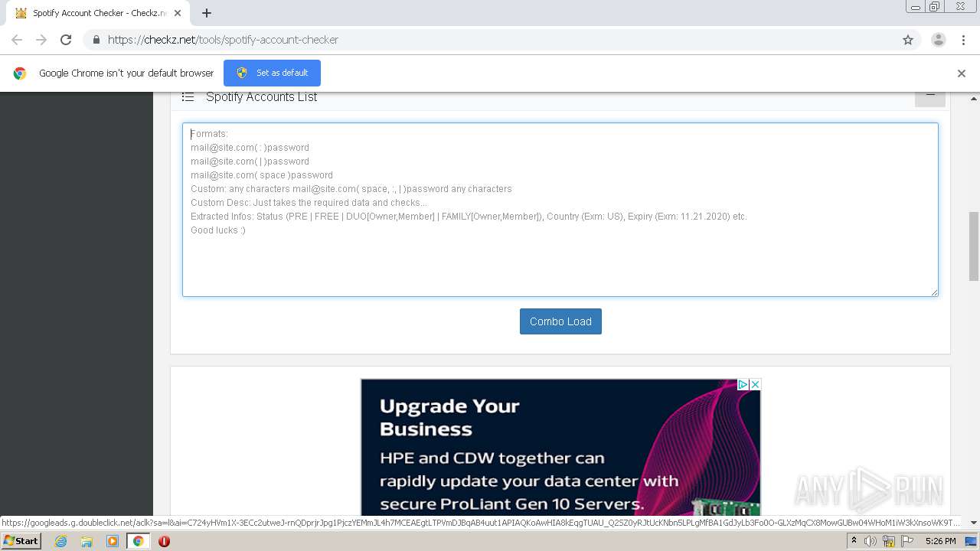
Task: Reload the page with the refresh icon
Action: click(x=66, y=40)
